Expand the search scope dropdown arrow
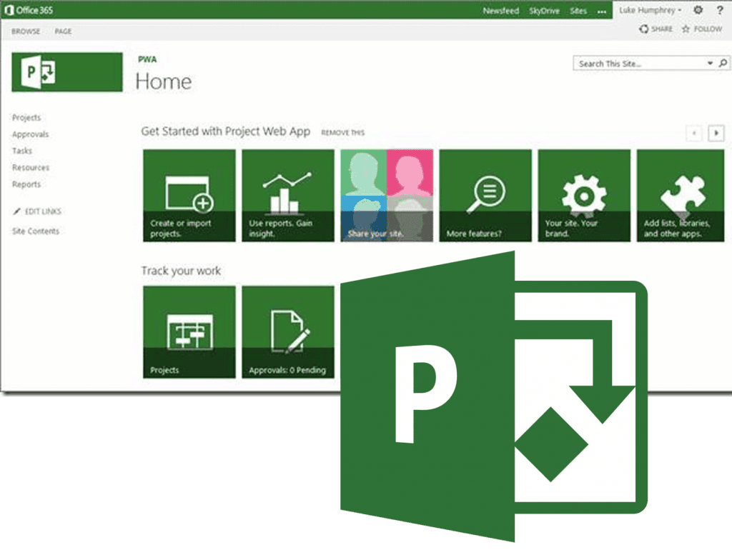This screenshot has width=732, height=560. tap(710, 63)
